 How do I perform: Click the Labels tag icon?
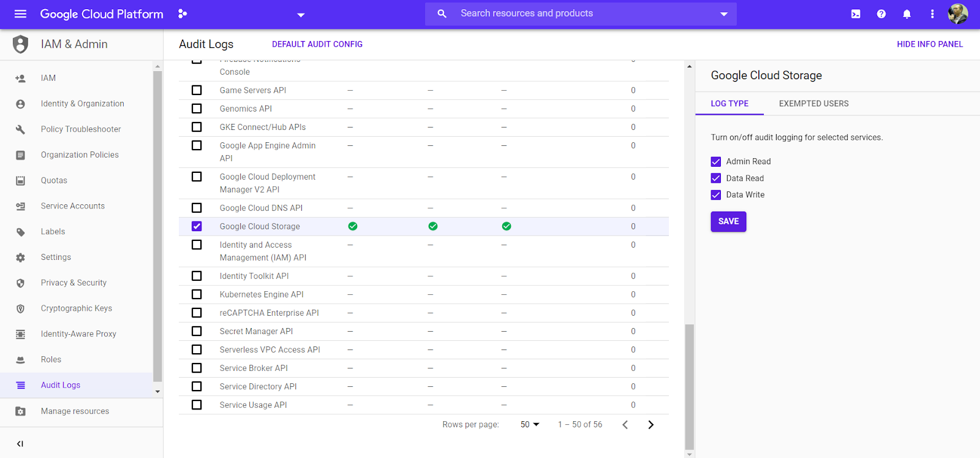20,232
